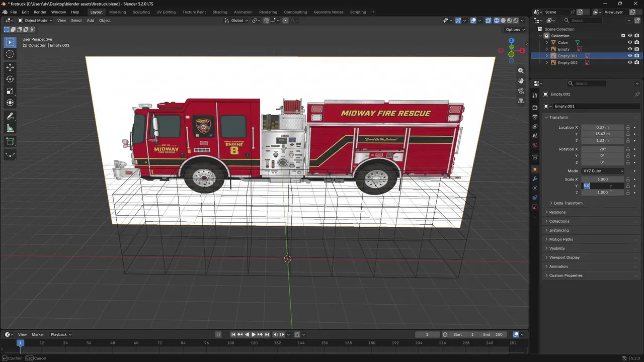Open the XYZ Euler rotation mode dropdown
Viewport: 644px width, 362px height.
tap(603, 171)
